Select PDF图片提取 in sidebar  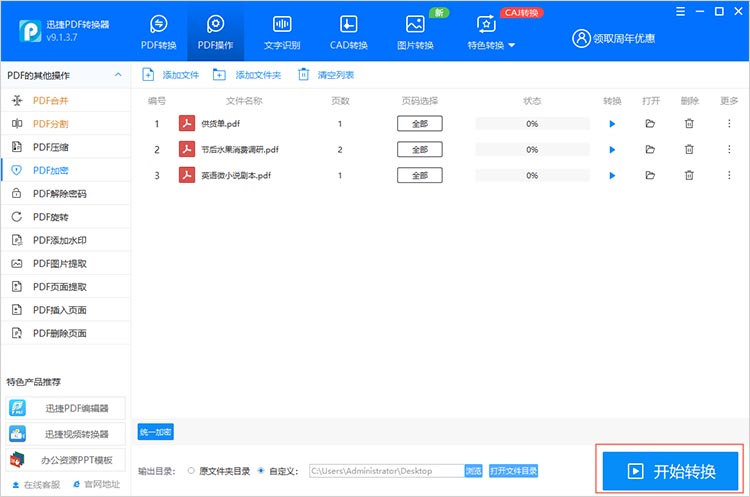coord(66,264)
